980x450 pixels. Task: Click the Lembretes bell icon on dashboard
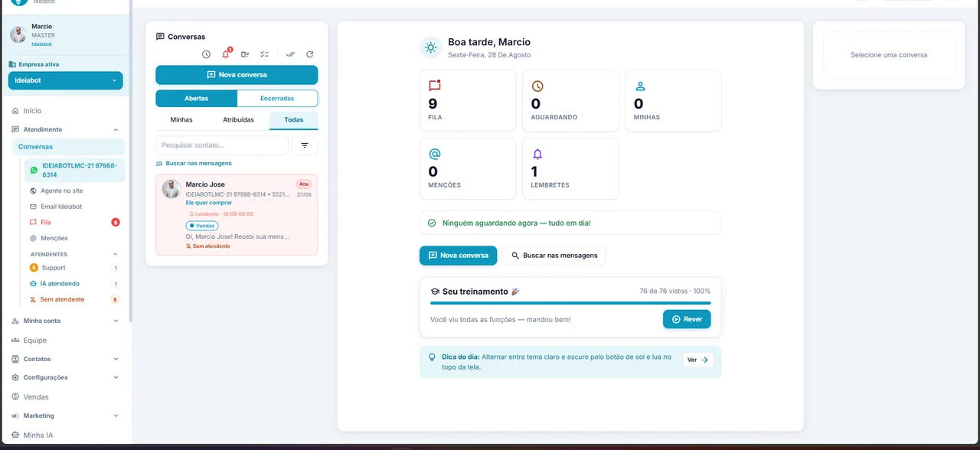[x=537, y=154]
